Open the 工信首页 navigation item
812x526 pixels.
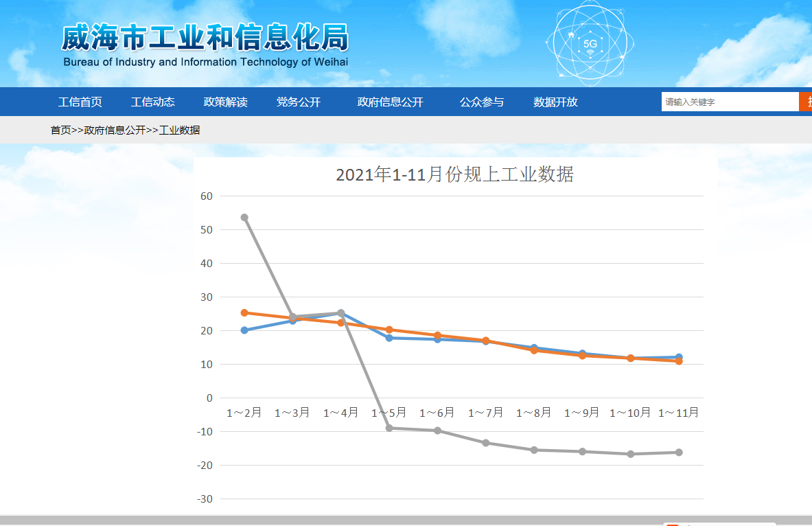coord(80,102)
